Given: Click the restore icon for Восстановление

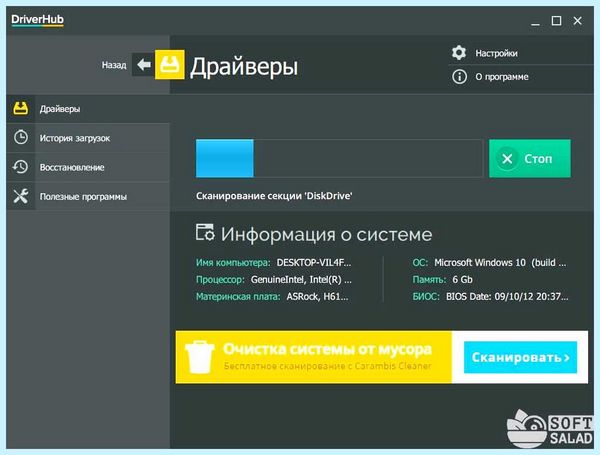Looking at the screenshot, I should click(20, 167).
